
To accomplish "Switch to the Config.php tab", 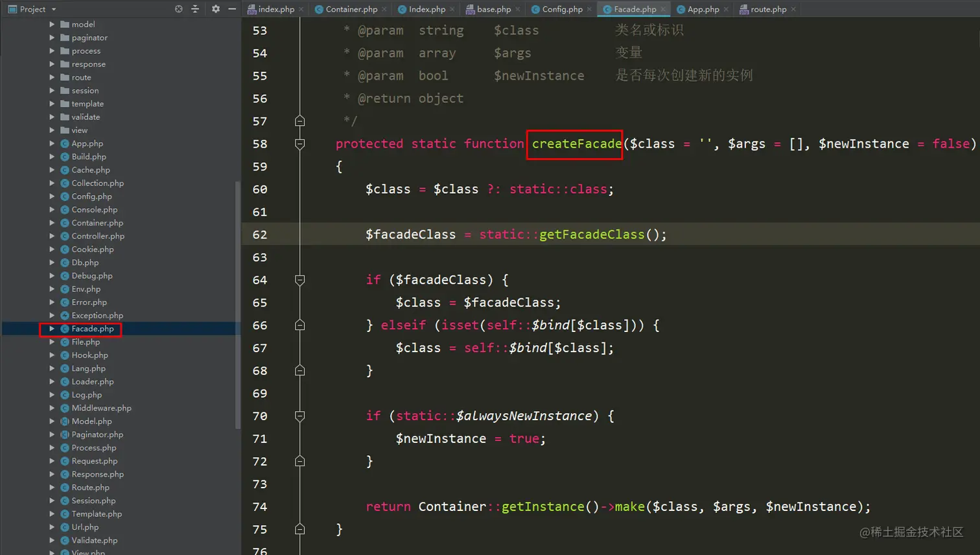I will [562, 9].
